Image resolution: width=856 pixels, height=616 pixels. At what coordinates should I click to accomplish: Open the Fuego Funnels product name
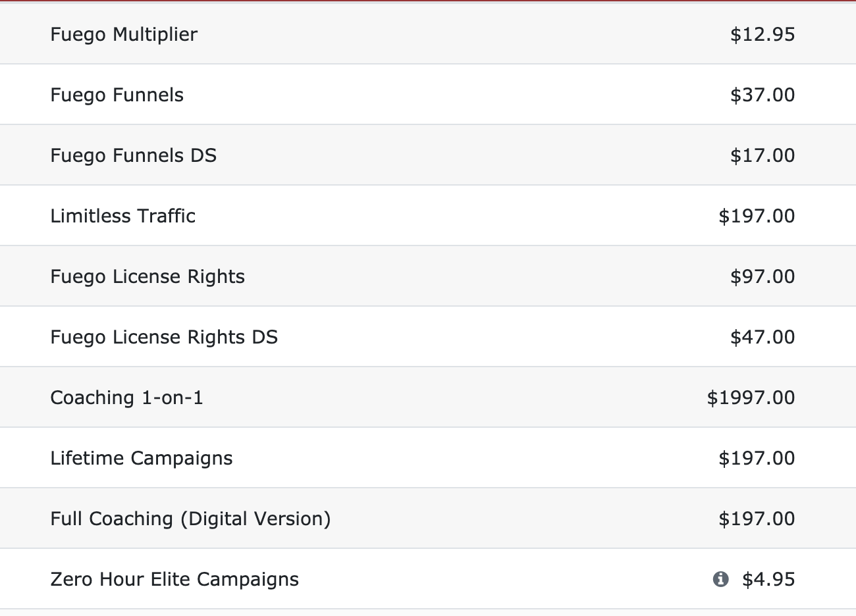(x=117, y=95)
